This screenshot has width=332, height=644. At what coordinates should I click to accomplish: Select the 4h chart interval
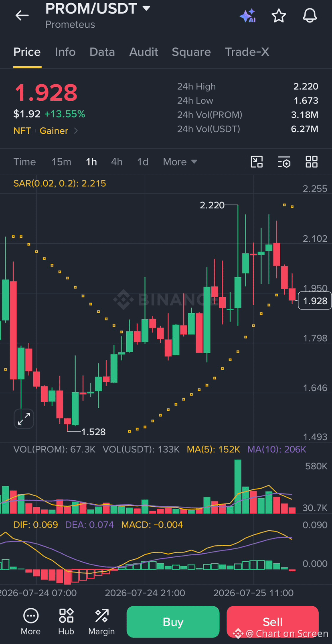pos(117,162)
